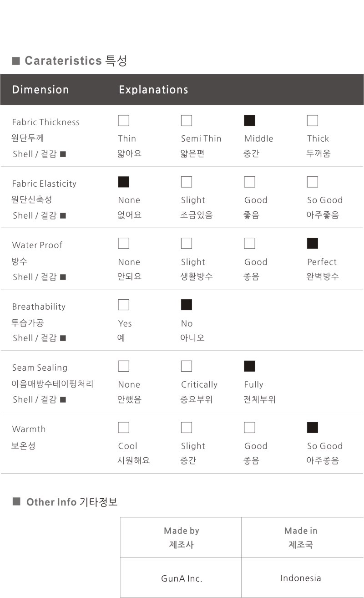Click the Explanations column header

pyautogui.click(x=153, y=90)
